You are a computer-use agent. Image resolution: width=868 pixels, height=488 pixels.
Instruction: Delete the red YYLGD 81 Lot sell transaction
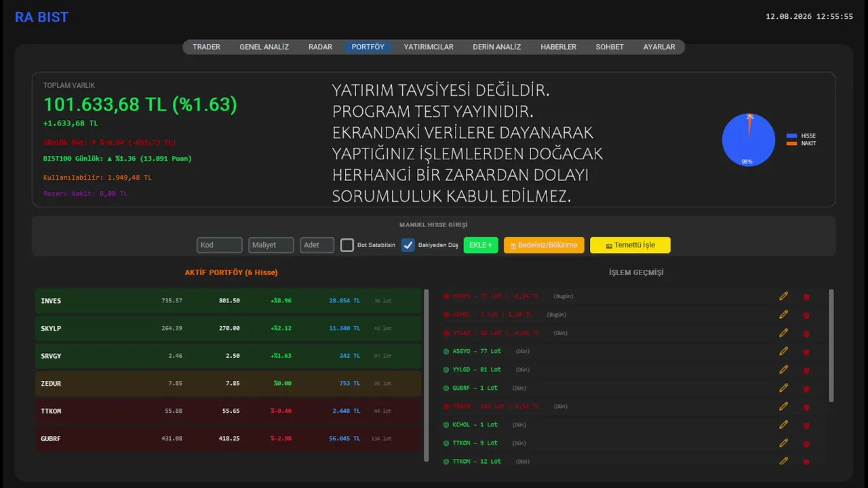[x=806, y=333]
